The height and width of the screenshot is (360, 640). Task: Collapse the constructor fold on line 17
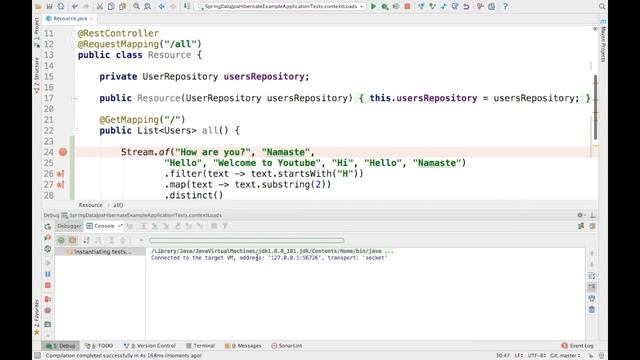[74, 98]
